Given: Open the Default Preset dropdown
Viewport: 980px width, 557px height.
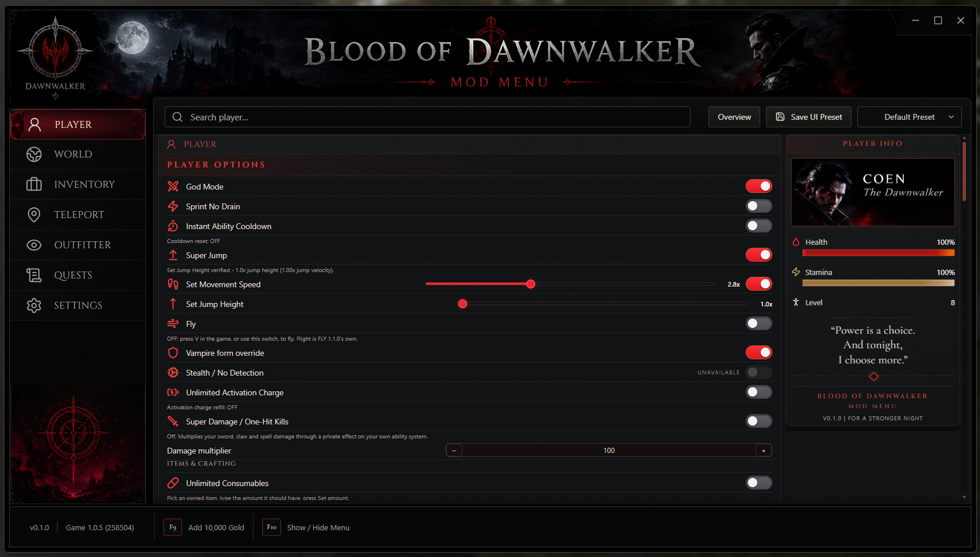Looking at the screenshot, I should [x=909, y=117].
